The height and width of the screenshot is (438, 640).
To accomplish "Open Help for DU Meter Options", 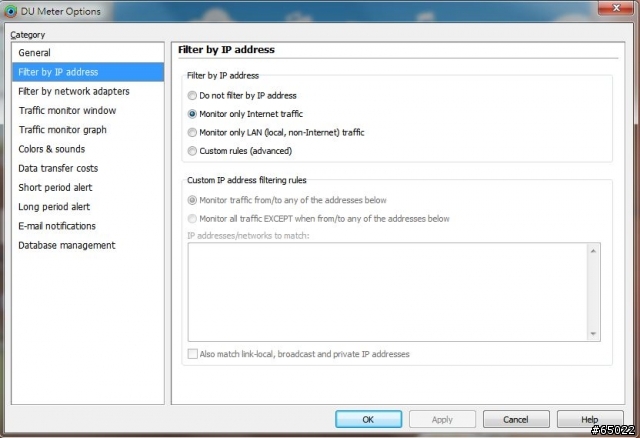I will pos(590,419).
